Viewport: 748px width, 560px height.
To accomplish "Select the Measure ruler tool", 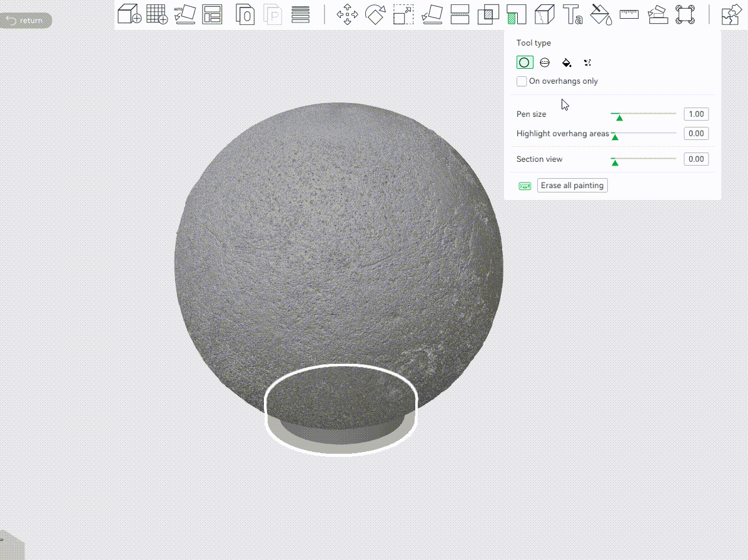I will [629, 14].
